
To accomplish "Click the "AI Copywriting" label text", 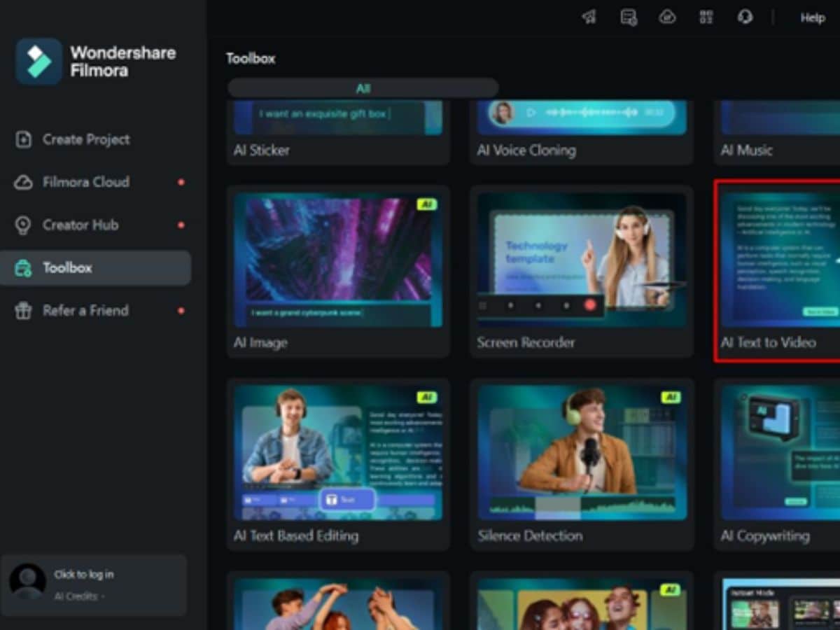I will point(765,536).
